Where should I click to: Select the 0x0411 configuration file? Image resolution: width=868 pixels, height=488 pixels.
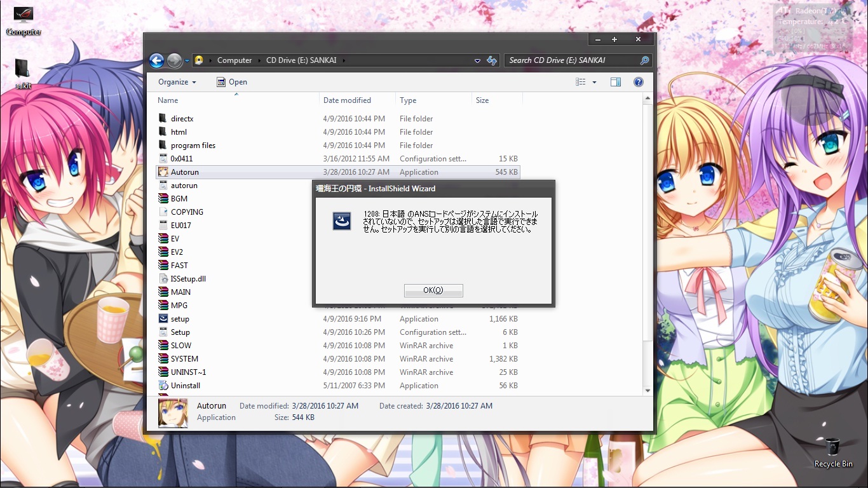pyautogui.click(x=181, y=159)
